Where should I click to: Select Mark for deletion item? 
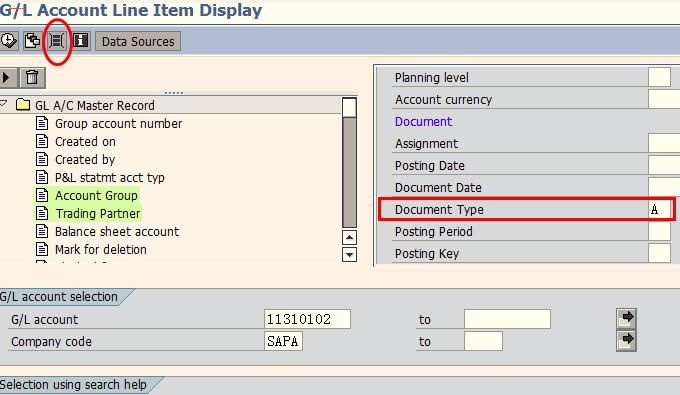101,250
